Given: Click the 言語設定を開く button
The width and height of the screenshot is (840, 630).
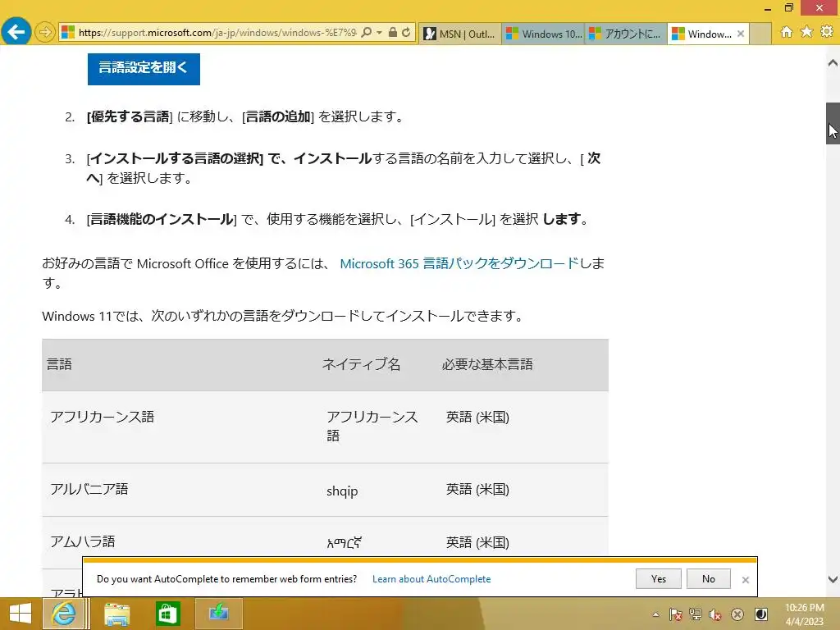Looking at the screenshot, I should tap(144, 69).
